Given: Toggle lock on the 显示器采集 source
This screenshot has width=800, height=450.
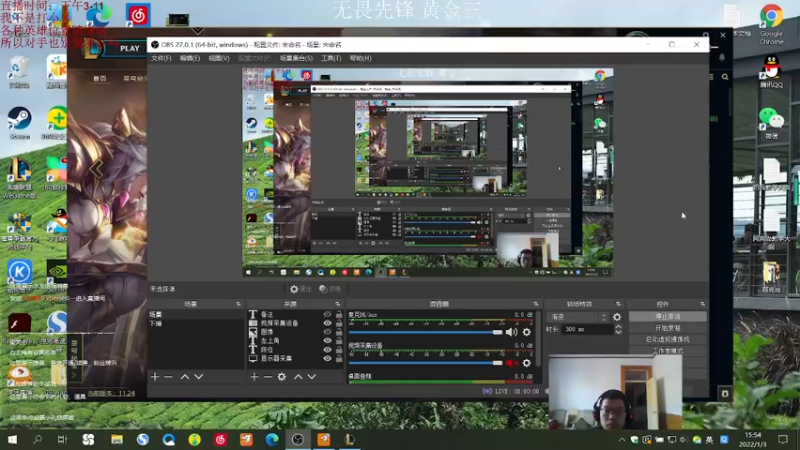Looking at the screenshot, I should coord(339,358).
